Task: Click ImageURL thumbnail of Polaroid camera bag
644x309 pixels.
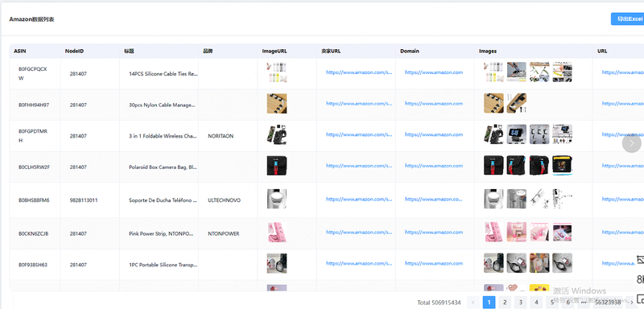Action: [277, 166]
